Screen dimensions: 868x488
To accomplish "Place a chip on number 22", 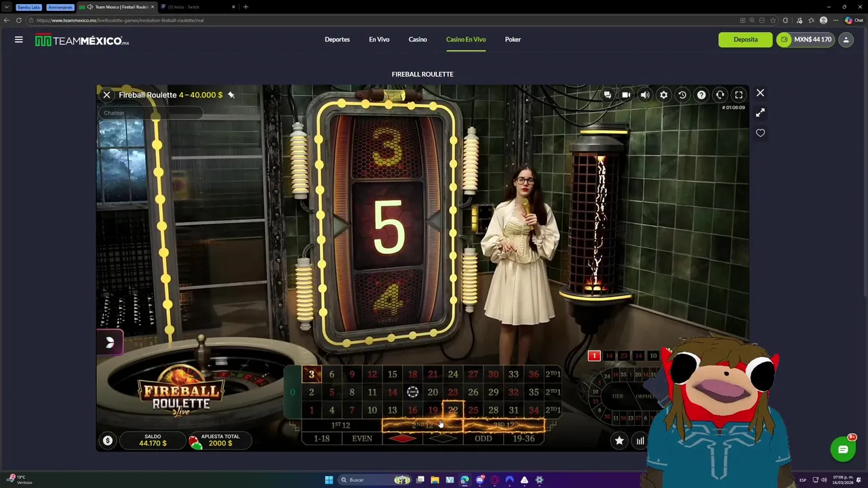I will (453, 409).
